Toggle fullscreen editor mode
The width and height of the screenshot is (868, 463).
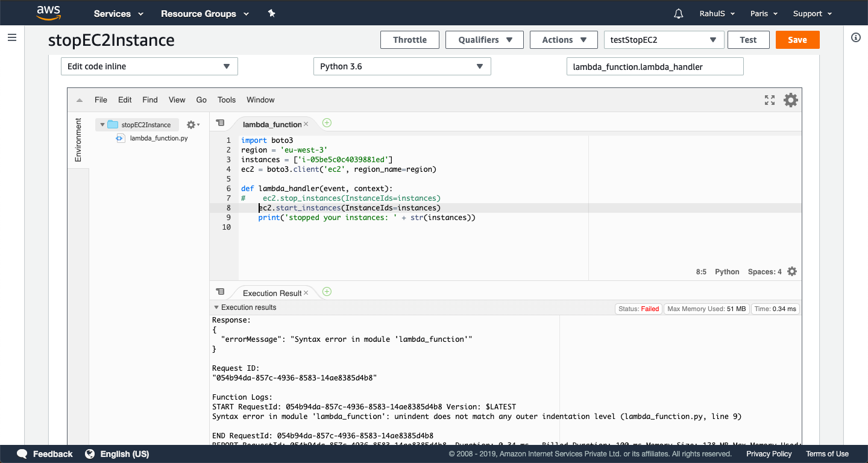769,100
